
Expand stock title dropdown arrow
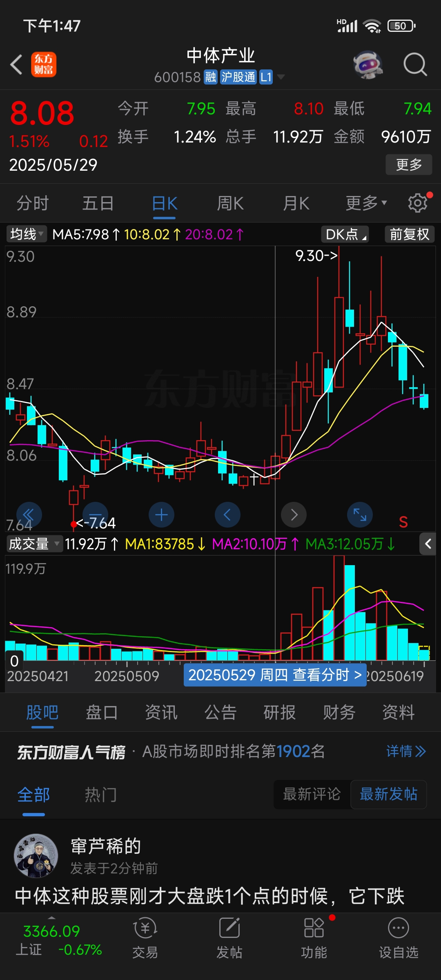pos(281,77)
